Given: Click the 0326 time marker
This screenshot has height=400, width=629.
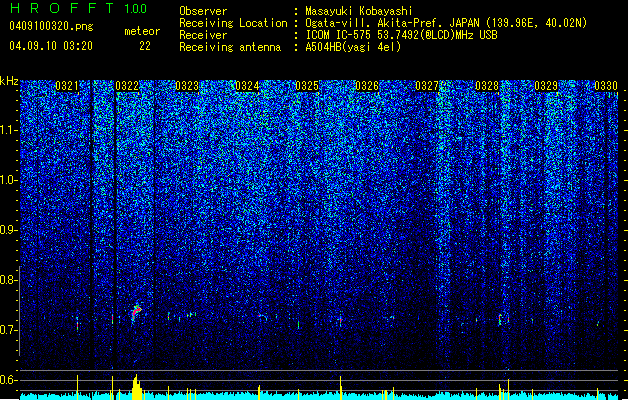Looking at the screenshot, I should tap(367, 86).
